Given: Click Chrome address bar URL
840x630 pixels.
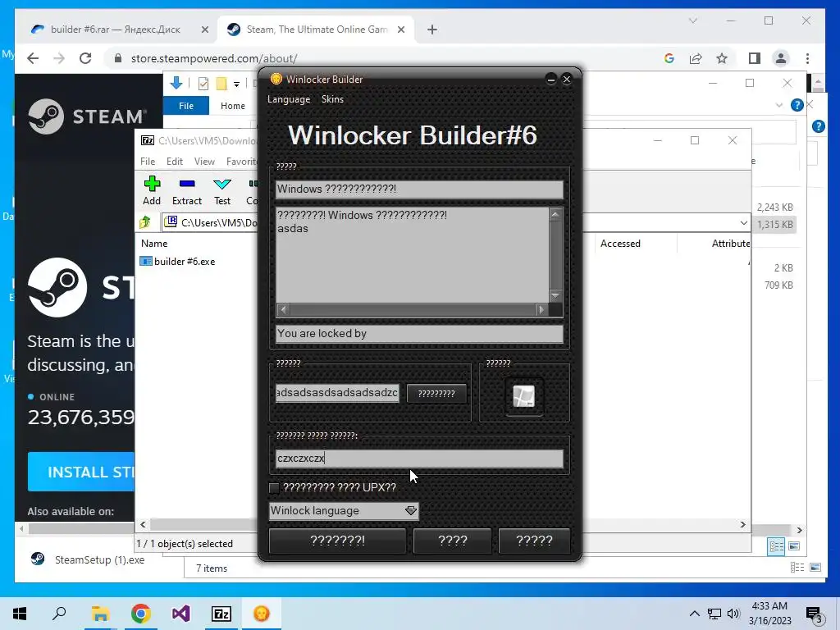Looking at the screenshot, I should tap(214, 58).
